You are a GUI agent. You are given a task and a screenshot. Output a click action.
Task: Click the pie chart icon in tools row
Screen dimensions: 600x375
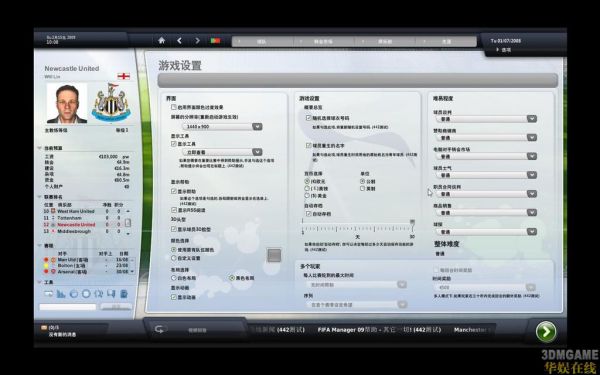pyautogui.click(x=73, y=293)
